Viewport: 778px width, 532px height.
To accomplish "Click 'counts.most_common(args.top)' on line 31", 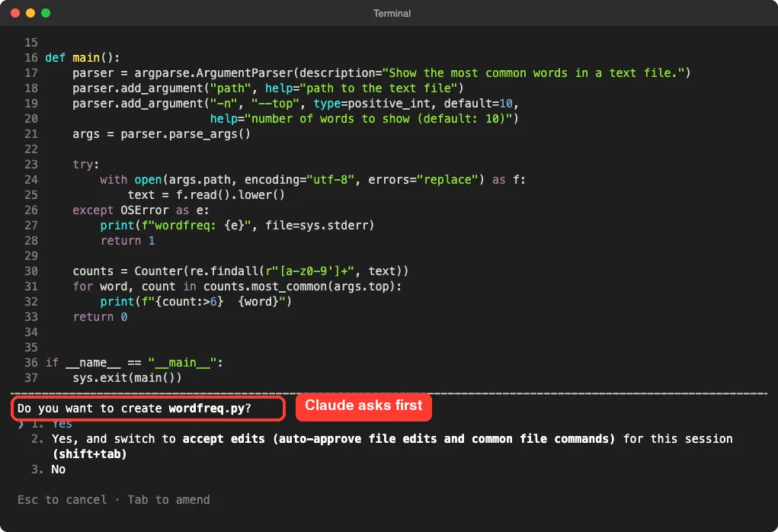I will (299, 287).
